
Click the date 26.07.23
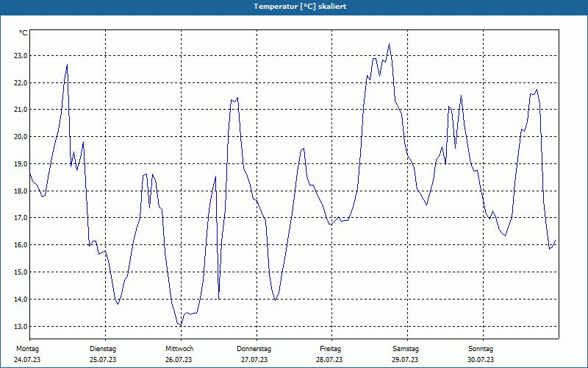coord(179,360)
